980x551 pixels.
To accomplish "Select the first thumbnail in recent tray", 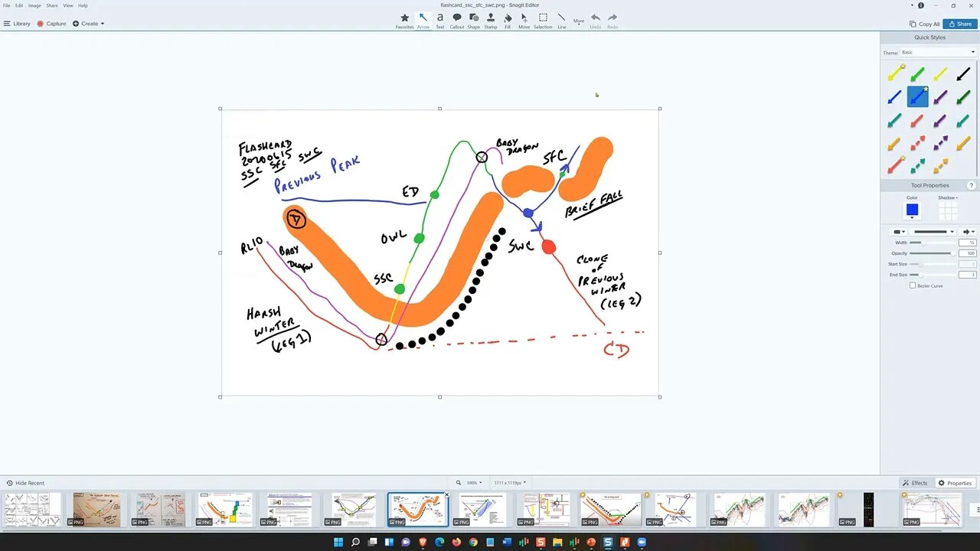I will click(32, 510).
